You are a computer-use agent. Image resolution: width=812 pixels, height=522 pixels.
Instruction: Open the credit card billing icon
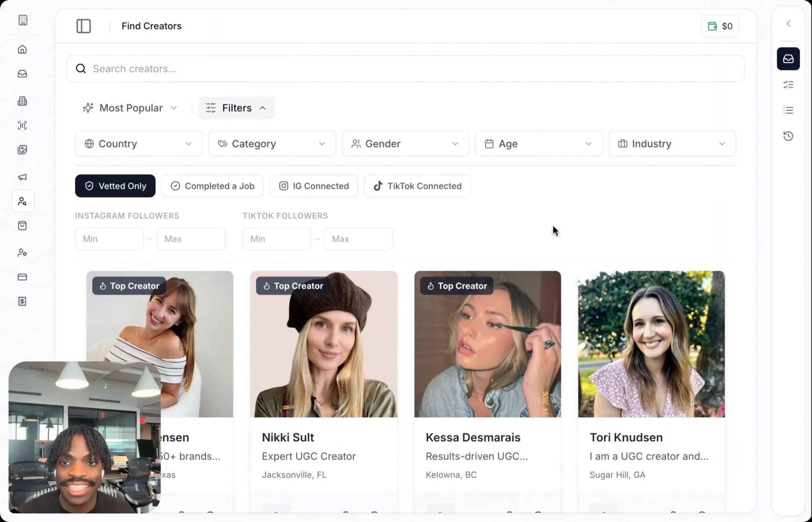click(x=22, y=277)
